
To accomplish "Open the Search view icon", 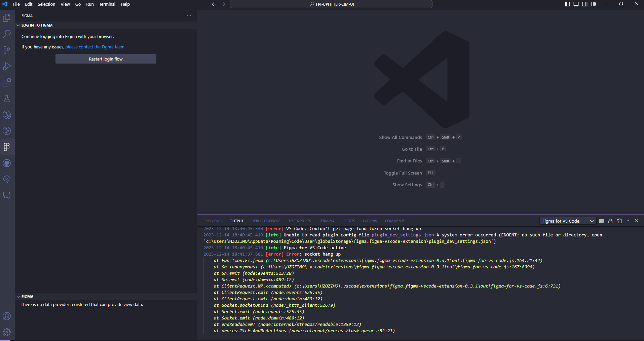I will (x=7, y=34).
